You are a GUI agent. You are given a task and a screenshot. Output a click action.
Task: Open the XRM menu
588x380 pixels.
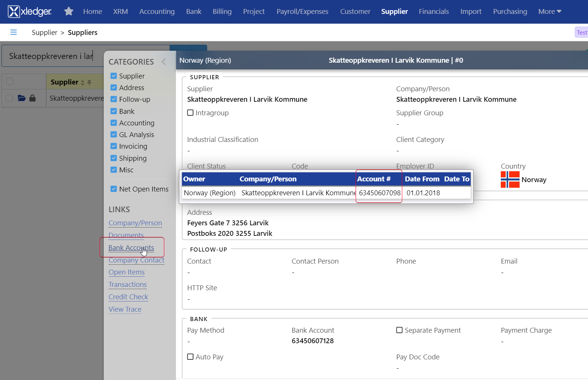[x=120, y=12]
